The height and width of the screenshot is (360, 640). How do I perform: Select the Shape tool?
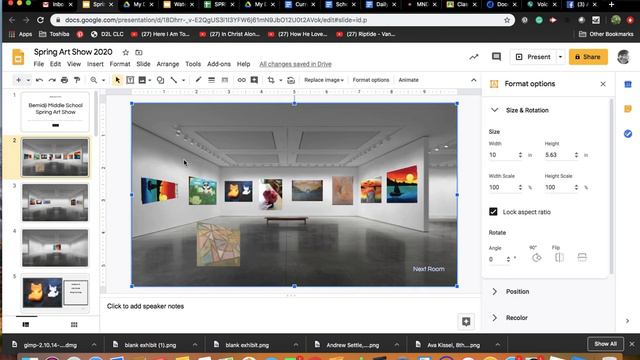click(x=160, y=80)
